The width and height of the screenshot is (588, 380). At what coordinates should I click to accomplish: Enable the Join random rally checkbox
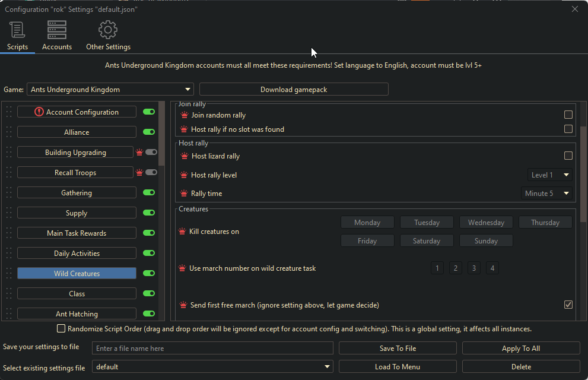[x=568, y=115]
